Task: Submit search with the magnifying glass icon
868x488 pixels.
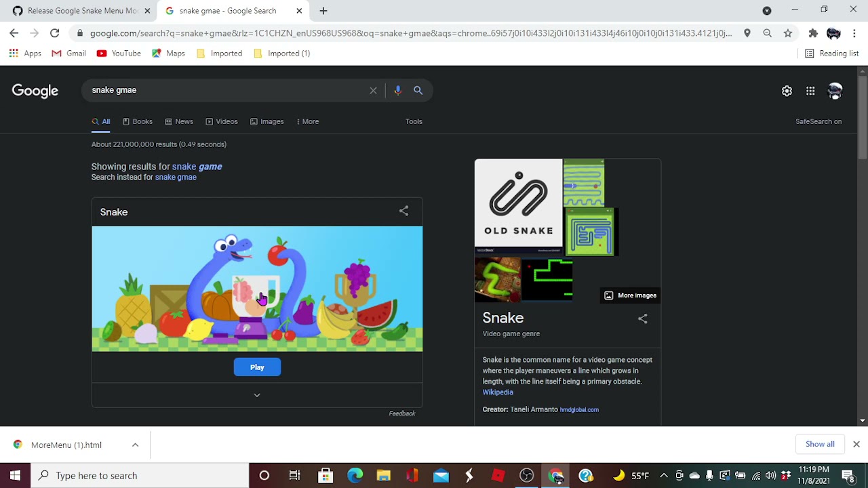Action: [x=418, y=90]
